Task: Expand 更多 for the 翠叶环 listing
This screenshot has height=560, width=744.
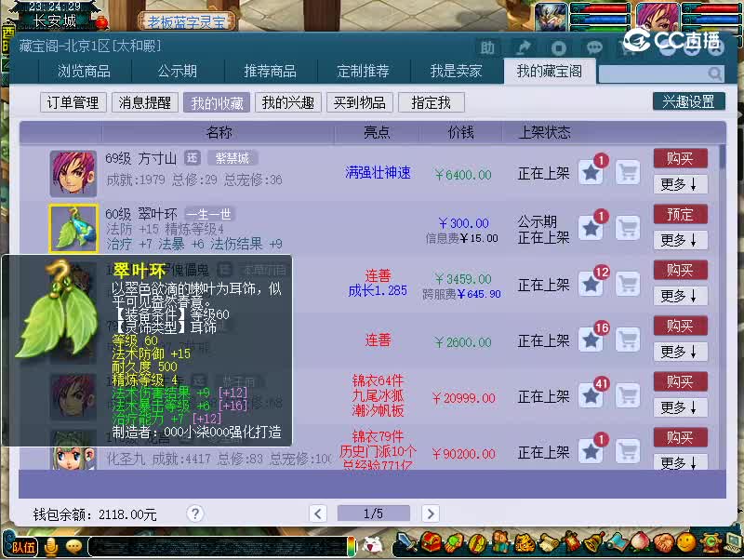Action: pyautogui.click(x=680, y=240)
